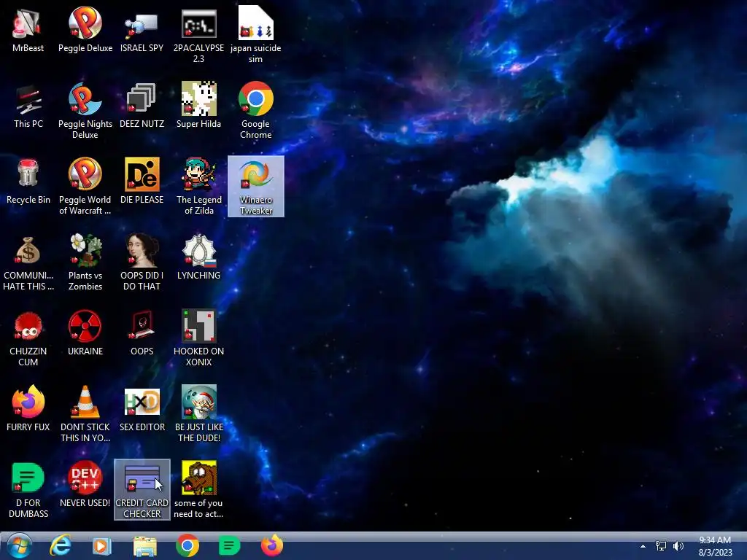Open the Windows Start menu
Viewport: 747px width, 560px height.
click(19, 545)
